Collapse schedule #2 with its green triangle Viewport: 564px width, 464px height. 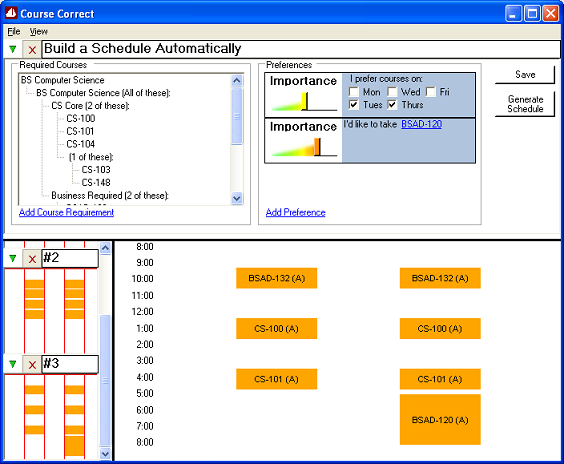click(x=13, y=258)
